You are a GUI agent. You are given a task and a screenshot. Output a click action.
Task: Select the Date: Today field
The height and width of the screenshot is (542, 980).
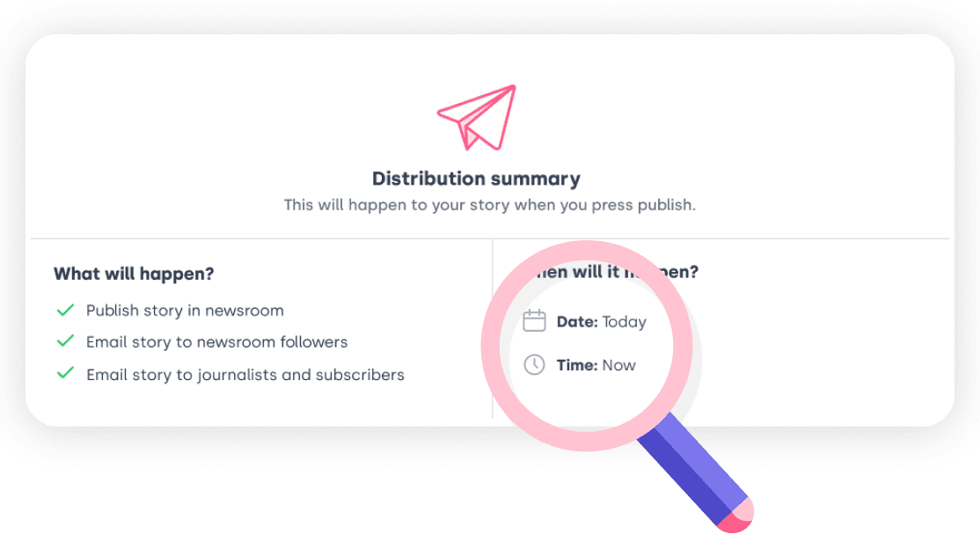click(585, 321)
